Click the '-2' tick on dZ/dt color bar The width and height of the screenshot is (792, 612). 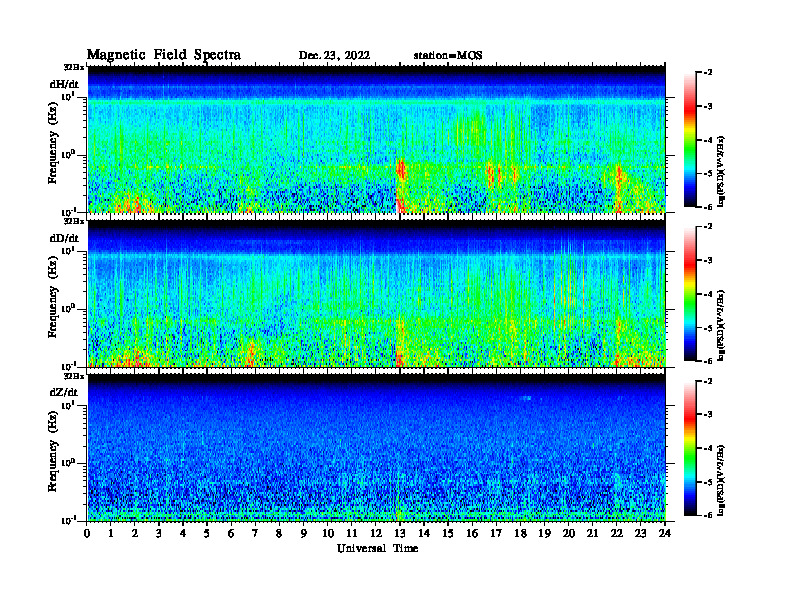(x=708, y=381)
